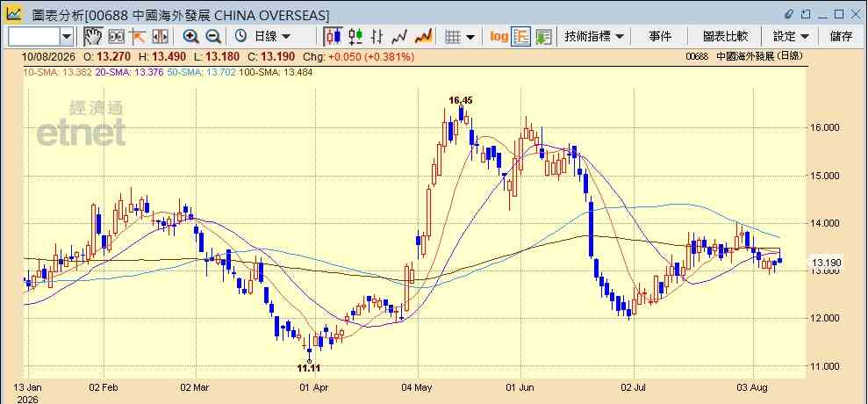Select the pan hand tool
Screen dimensions: 868x404
point(94,37)
